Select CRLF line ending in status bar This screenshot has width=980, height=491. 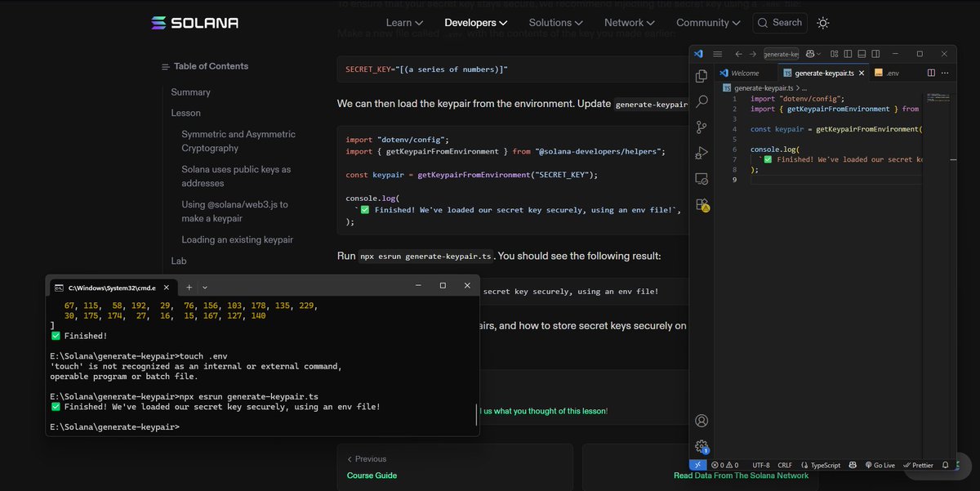tap(785, 465)
